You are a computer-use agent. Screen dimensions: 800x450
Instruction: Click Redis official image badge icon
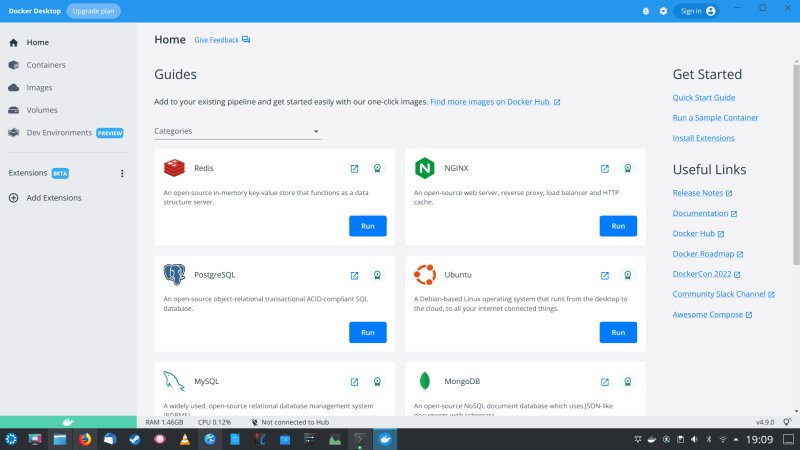pos(377,168)
